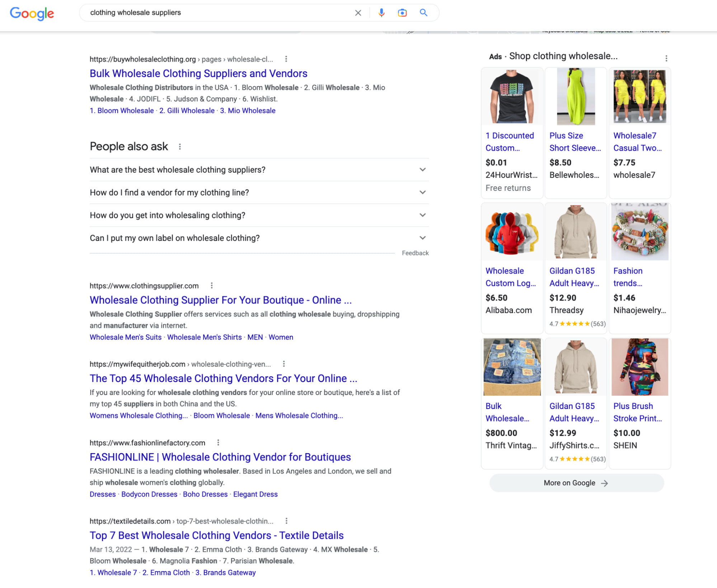Open Google Lens via the camera icon
717x588 pixels.
(x=402, y=13)
